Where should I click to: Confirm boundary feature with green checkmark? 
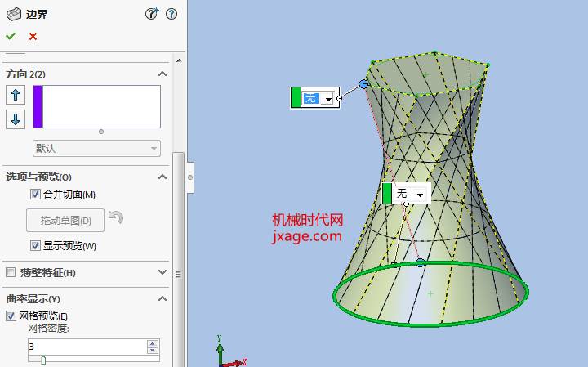pyautogui.click(x=11, y=37)
